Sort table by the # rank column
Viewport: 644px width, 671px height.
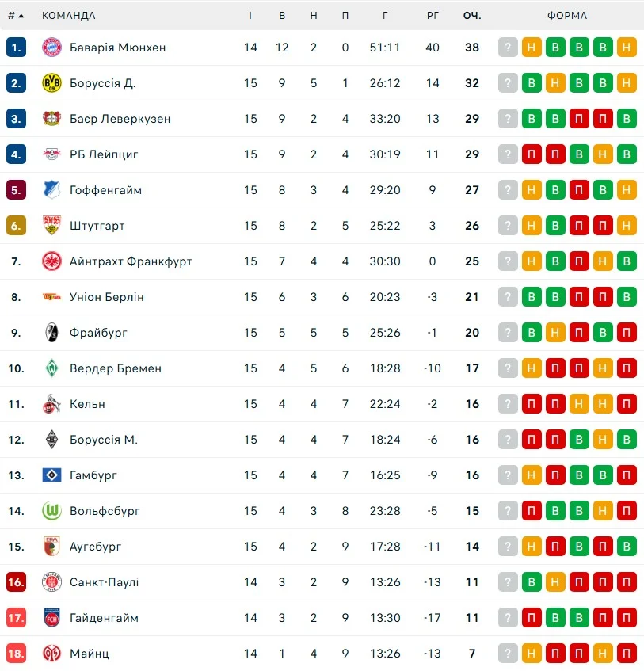[16, 16]
